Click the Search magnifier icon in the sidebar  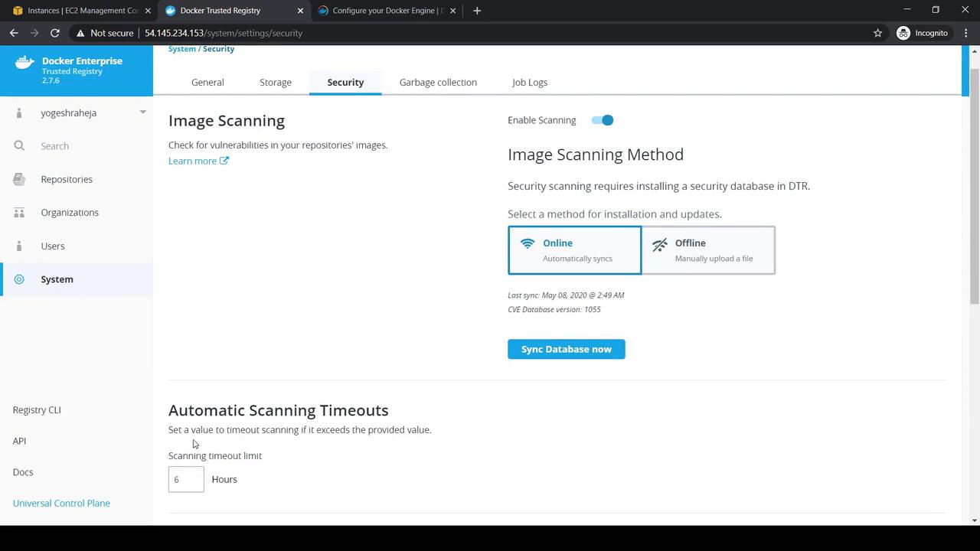19,145
